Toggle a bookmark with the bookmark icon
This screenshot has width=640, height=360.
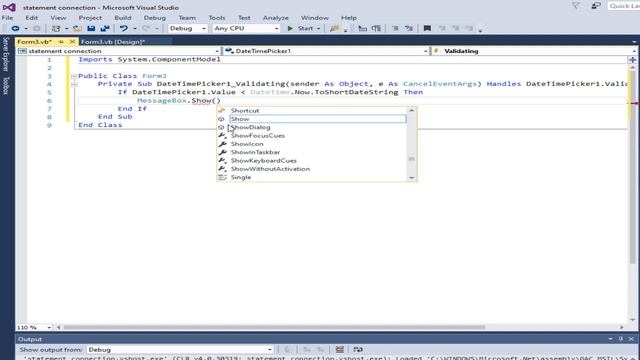pos(427,29)
